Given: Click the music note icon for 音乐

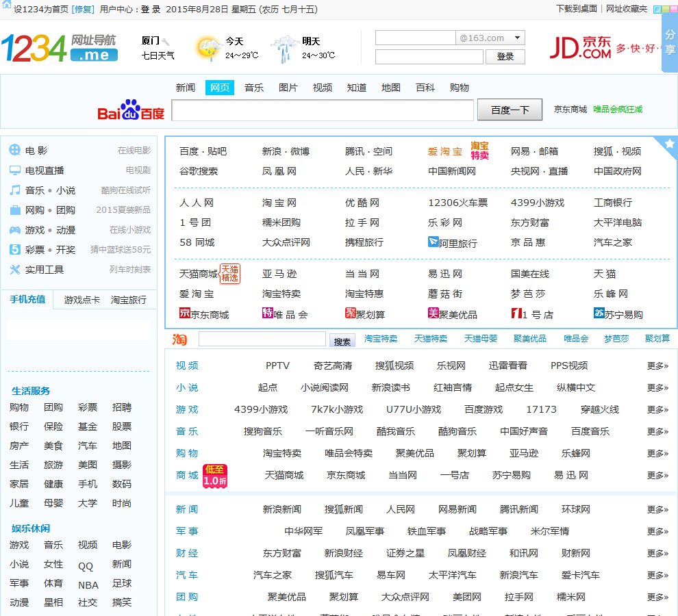Looking at the screenshot, I should [15, 190].
